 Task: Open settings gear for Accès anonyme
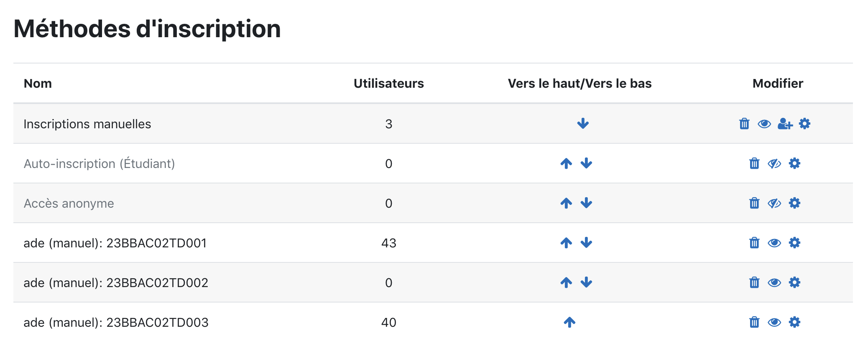794,203
